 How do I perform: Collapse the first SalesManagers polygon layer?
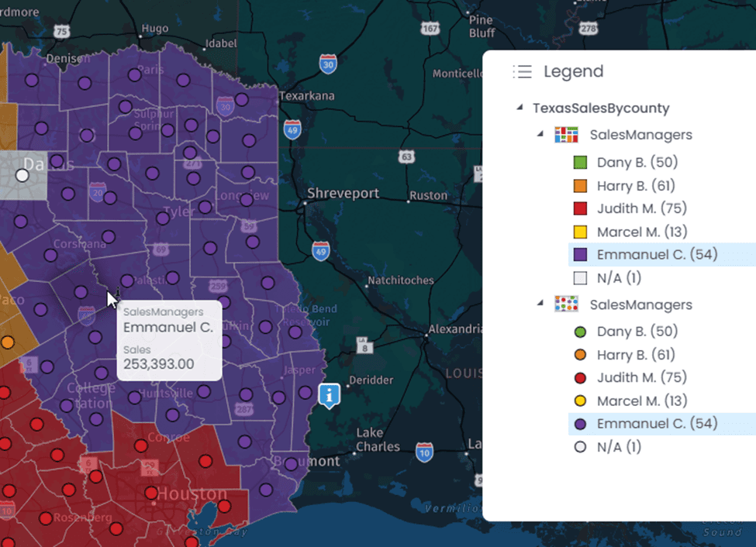540,133
